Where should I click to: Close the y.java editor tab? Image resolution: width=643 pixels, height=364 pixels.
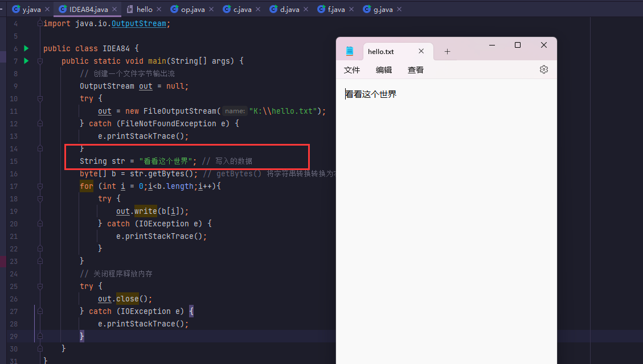(48, 10)
